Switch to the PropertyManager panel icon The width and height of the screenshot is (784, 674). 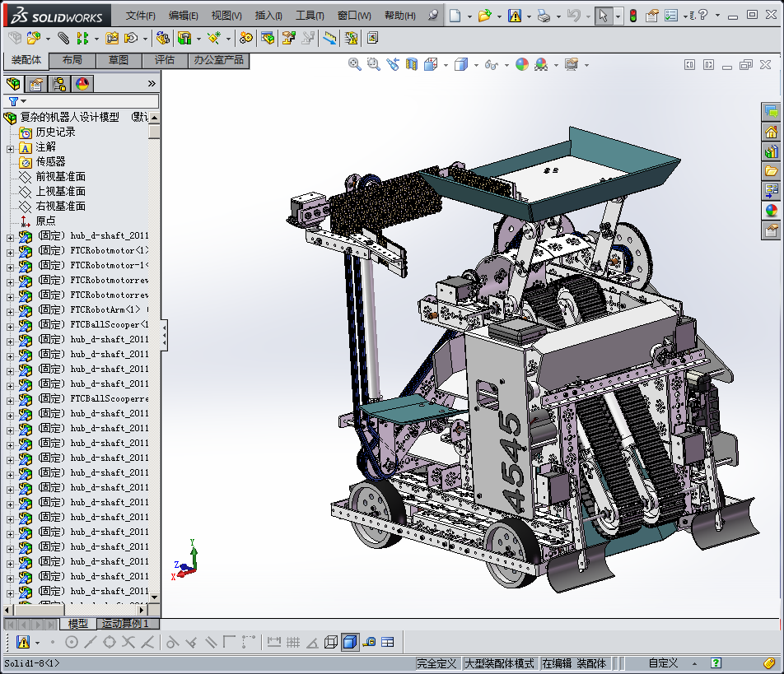[x=36, y=84]
